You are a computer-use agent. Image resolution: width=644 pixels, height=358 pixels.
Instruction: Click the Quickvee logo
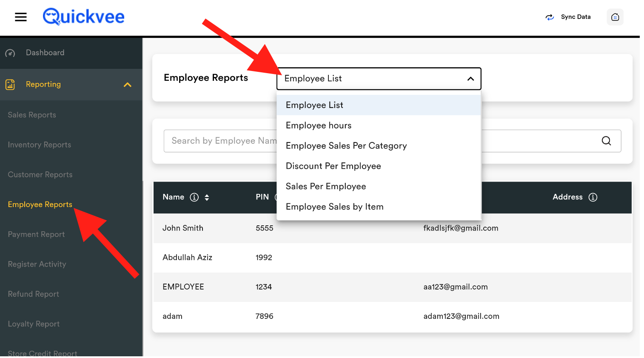(x=84, y=17)
